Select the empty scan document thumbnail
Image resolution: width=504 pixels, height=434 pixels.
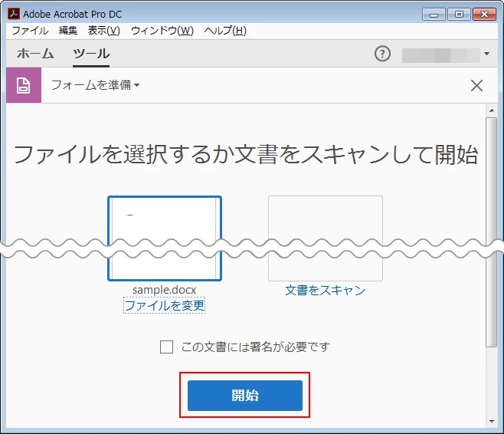(326, 238)
